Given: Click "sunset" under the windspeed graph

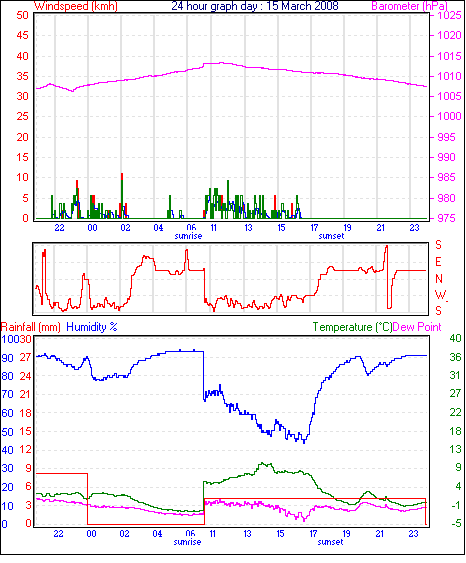Looking at the screenshot, I should tap(331, 236).
